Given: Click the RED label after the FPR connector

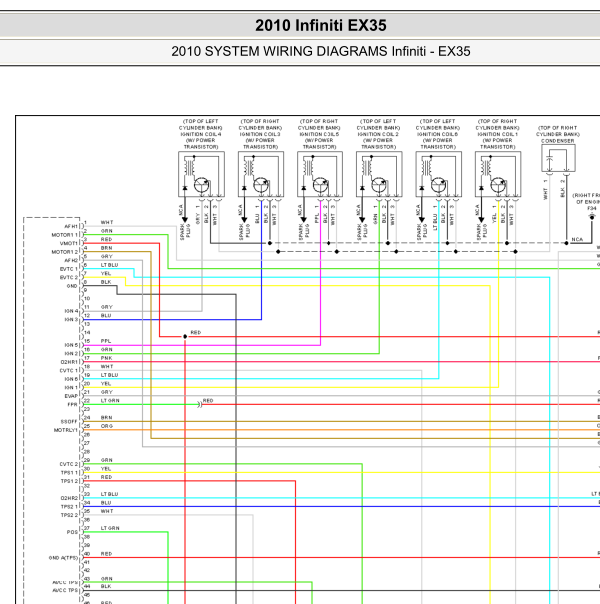Looking at the screenshot, I should (x=208, y=401).
